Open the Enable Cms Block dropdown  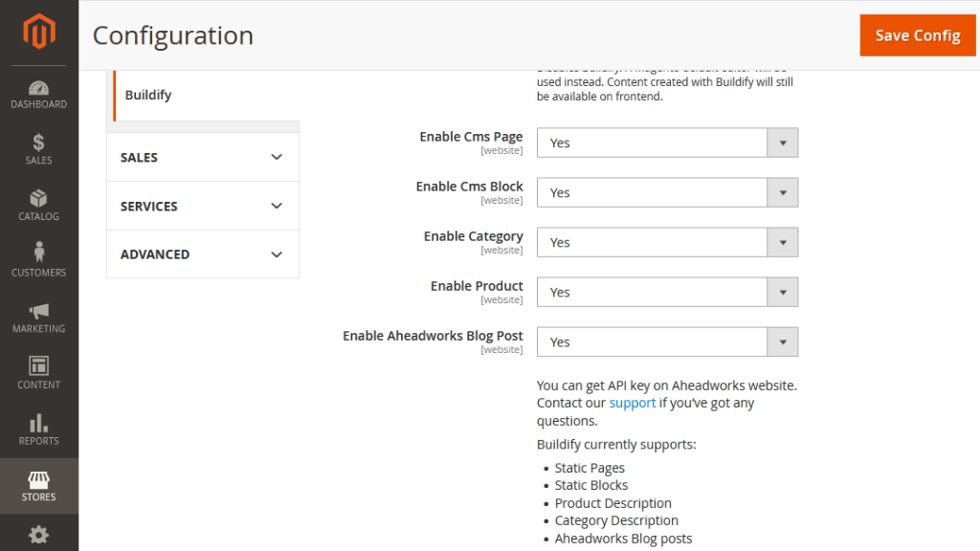pyautogui.click(x=667, y=192)
